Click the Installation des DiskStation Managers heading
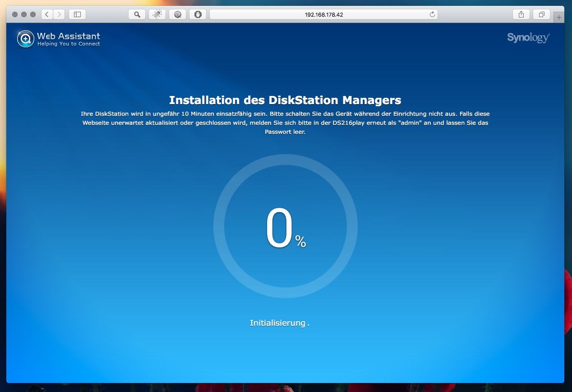 coord(285,100)
